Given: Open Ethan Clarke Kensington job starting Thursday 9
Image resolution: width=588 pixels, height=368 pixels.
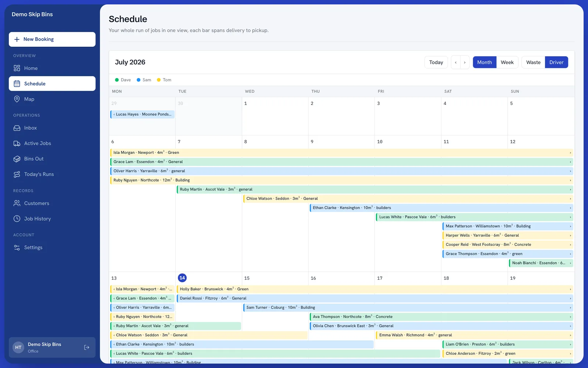Looking at the screenshot, I should pyautogui.click(x=441, y=208).
